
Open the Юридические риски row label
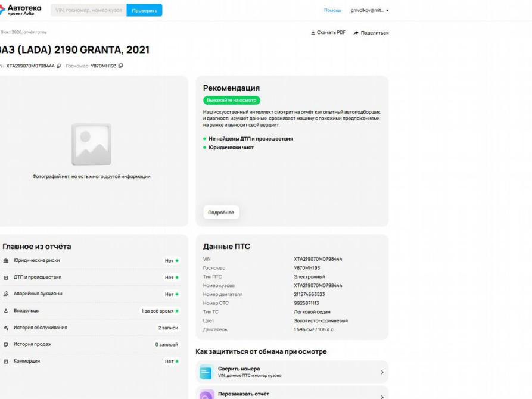tap(37, 260)
